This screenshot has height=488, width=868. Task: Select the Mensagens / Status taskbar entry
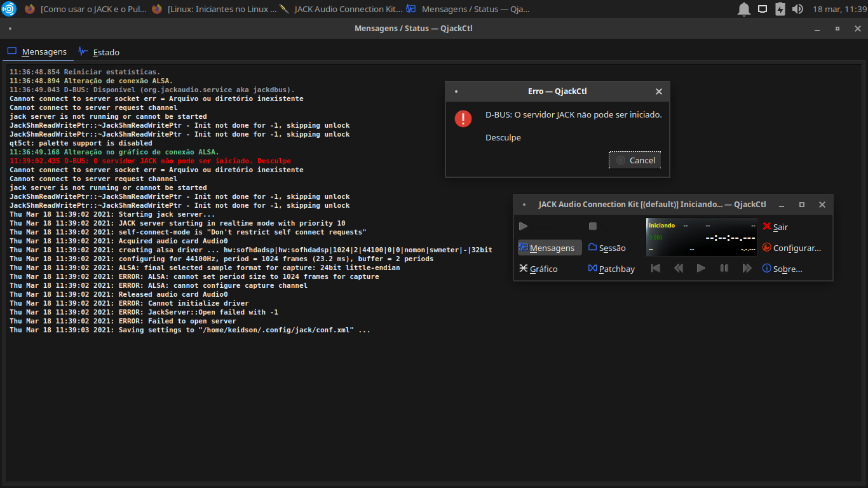pyautogui.click(x=468, y=9)
